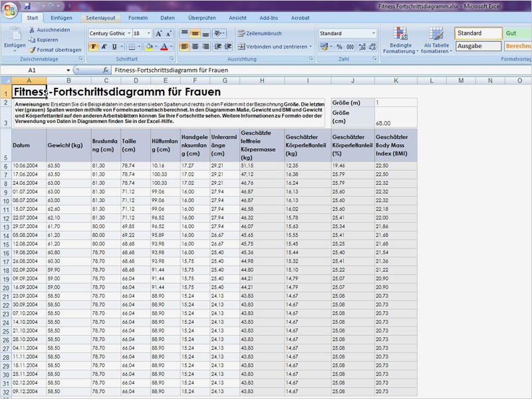Apply the Ausgabe cell style
The height and width of the screenshot is (399, 532).
coord(478,46)
